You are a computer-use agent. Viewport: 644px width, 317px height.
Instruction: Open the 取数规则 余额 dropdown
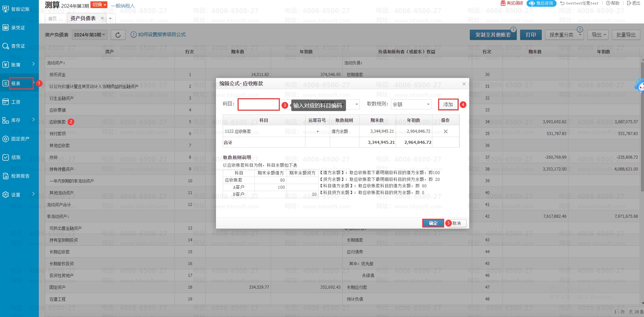tap(411, 104)
